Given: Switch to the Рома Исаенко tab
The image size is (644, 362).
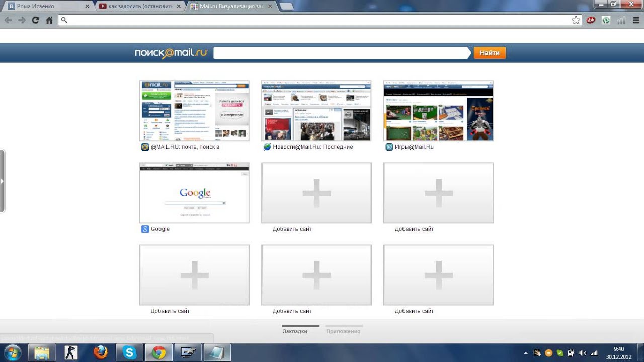Looking at the screenshot, I should (47, 6).
